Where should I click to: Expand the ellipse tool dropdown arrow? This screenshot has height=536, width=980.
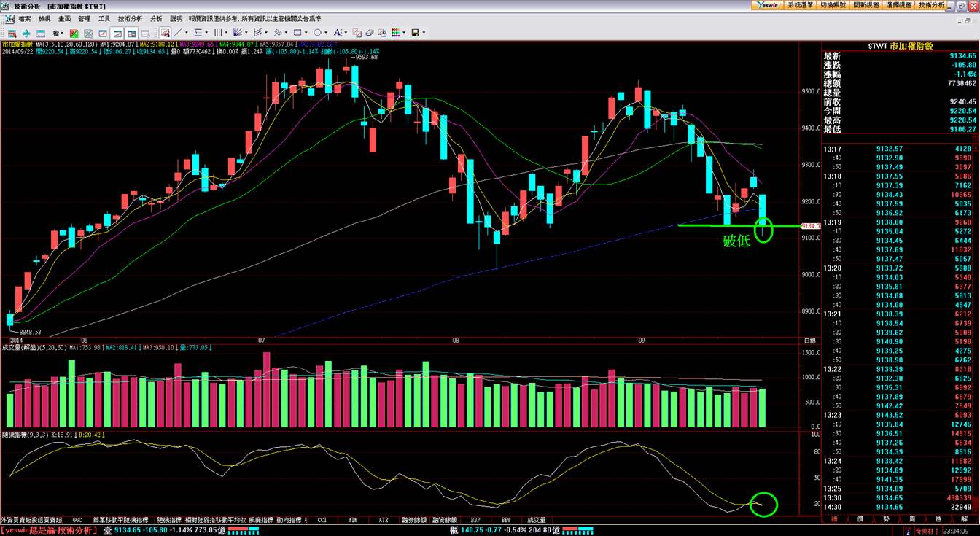click(x=326, y=33)
